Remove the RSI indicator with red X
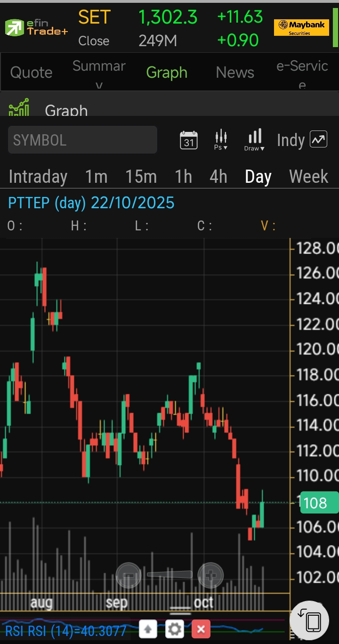The width and height of the screenshot is (339, 644). click(x=201, y=629)
